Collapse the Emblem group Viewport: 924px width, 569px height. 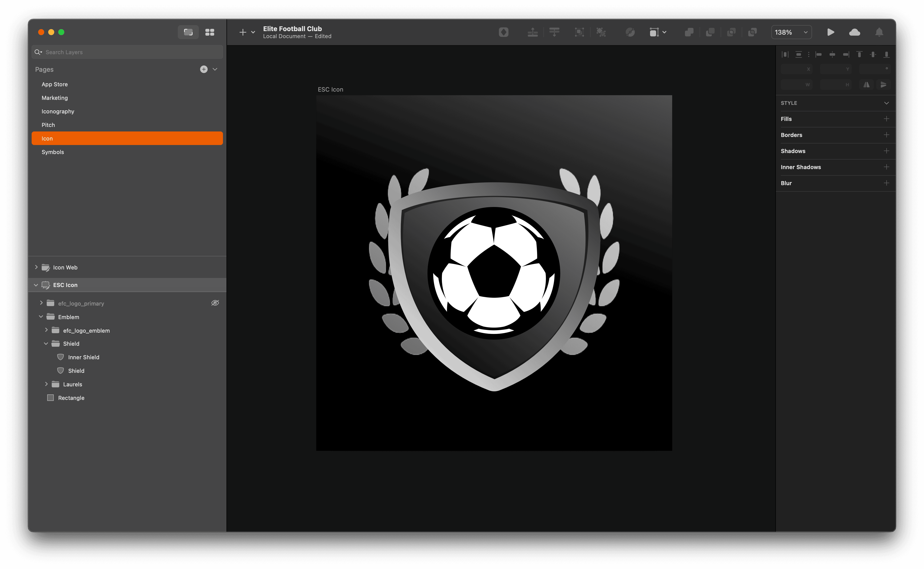click(x=41, y=317)
